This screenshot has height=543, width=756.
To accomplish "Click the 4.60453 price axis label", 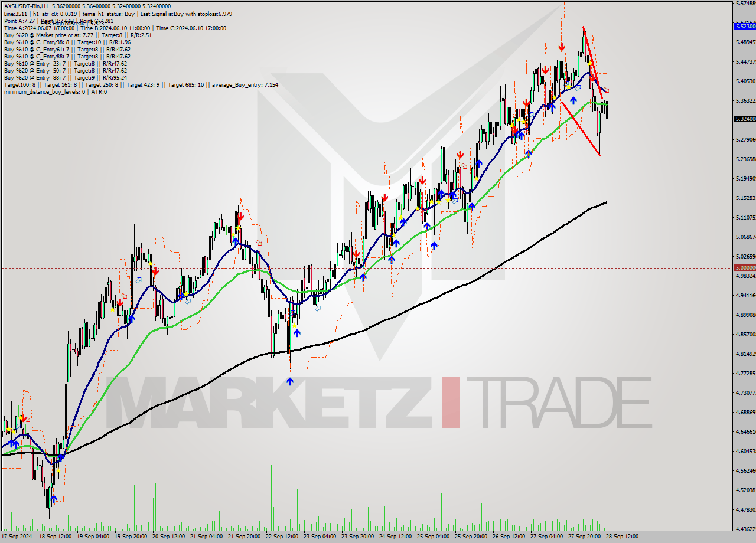I will click(x=745, y=451).
